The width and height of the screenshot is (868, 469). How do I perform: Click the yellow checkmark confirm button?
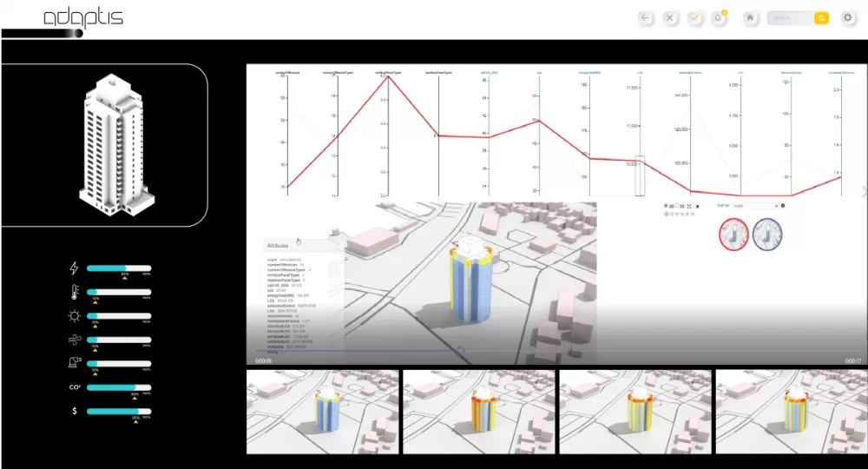695,17
